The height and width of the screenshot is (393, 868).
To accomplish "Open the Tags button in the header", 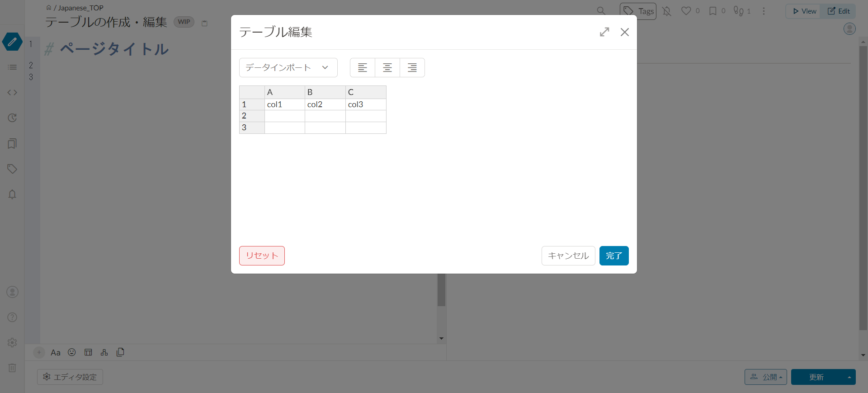I will (638, 11).
